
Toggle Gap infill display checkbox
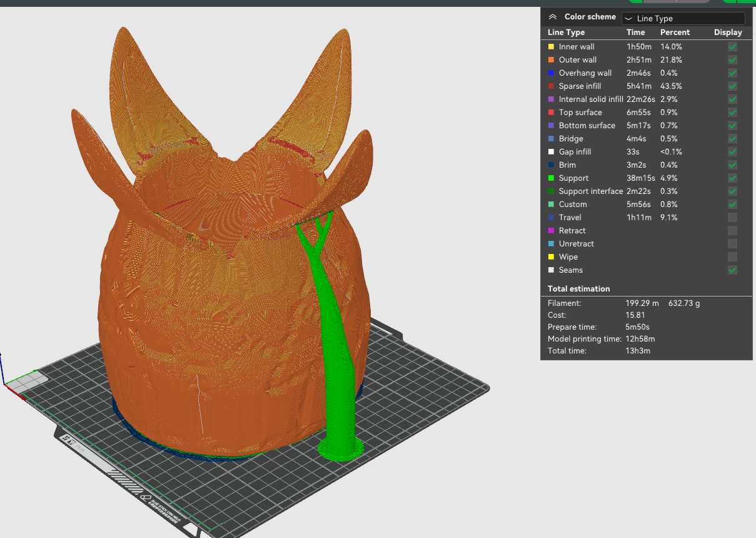[732, 152]
